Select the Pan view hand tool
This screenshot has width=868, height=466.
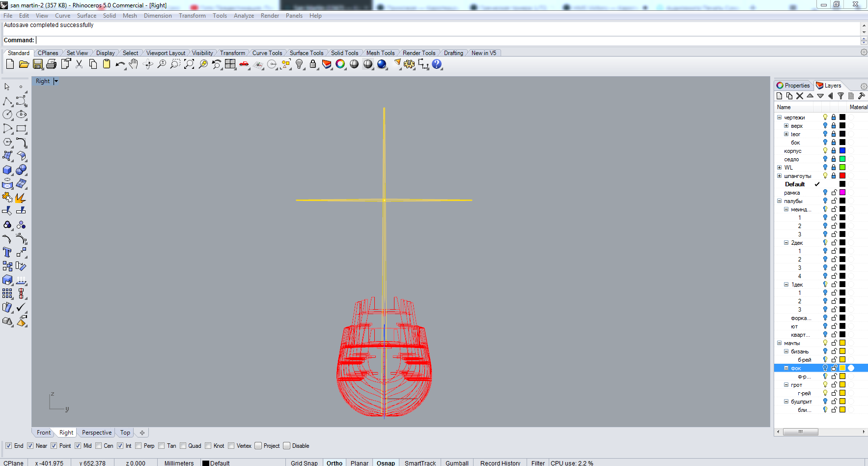[134, 64]
